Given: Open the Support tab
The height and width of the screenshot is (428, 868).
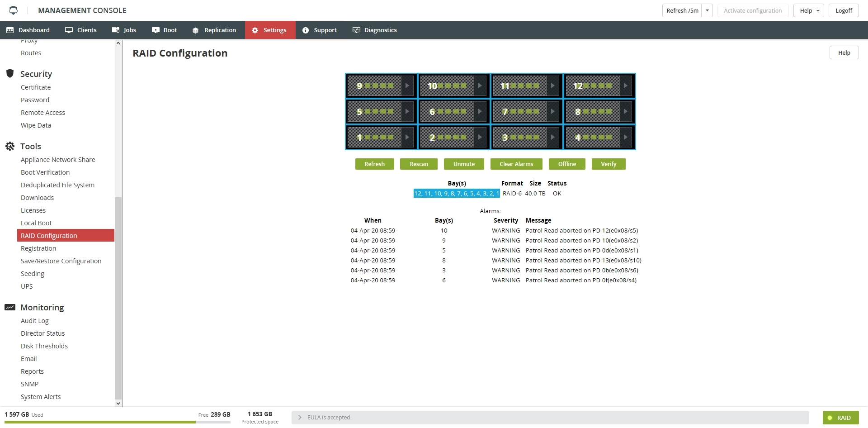Looking at the screenshot, I should point(320,30).
